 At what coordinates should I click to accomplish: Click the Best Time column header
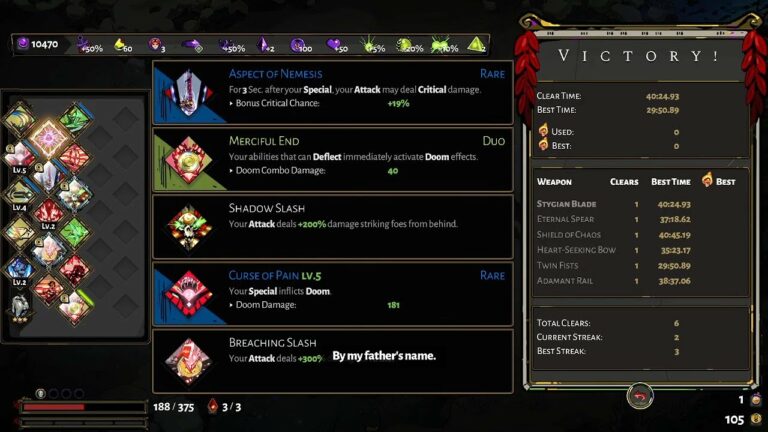(671, 182)
